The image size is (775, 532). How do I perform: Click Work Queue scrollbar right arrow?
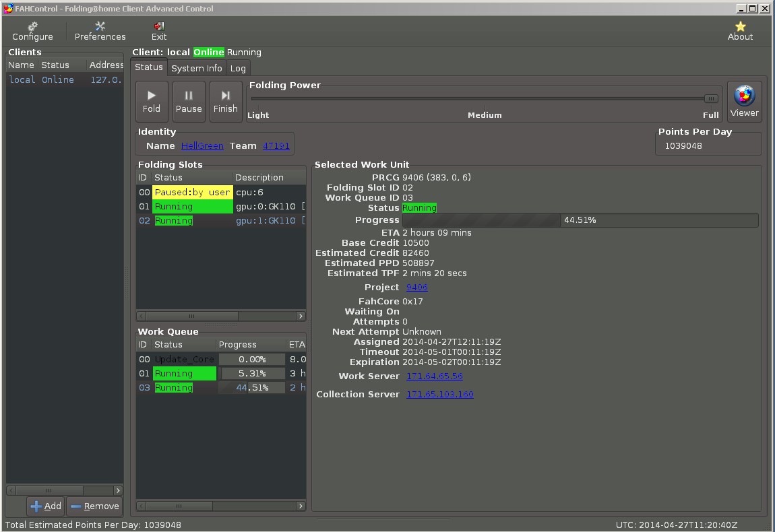pyautogui.click(x=301, y=506)
